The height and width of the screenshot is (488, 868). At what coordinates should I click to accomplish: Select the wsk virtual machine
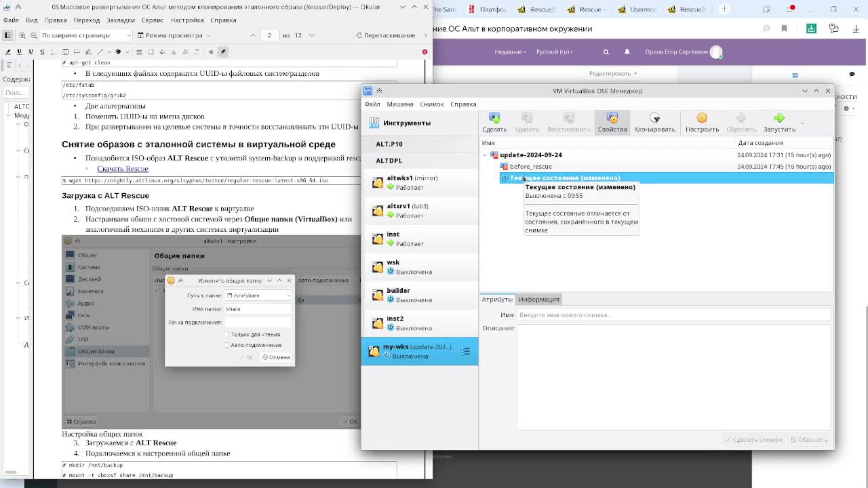420,267
